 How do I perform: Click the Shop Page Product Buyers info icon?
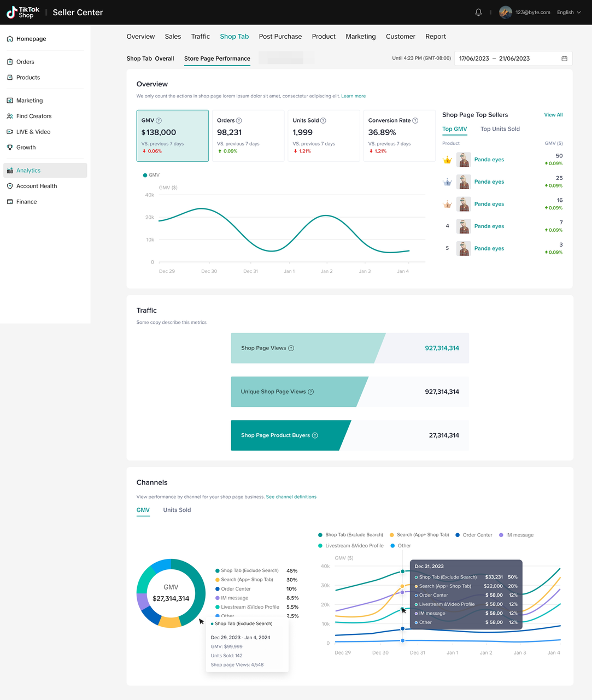[315, 435]
